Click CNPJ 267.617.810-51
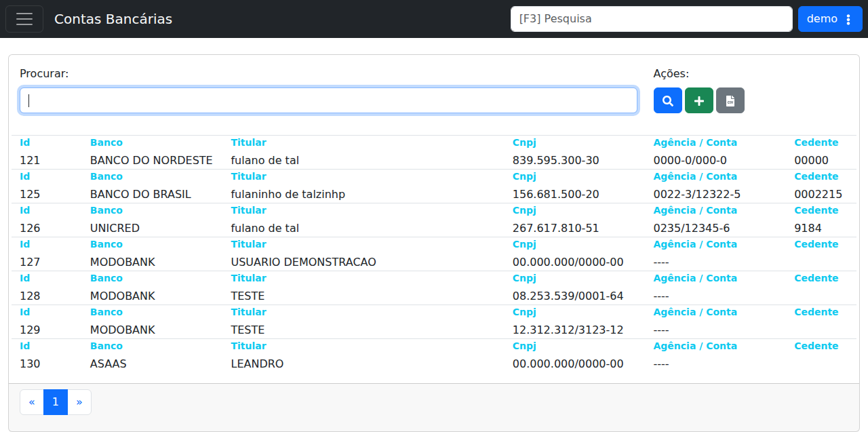 pos(556,229)
